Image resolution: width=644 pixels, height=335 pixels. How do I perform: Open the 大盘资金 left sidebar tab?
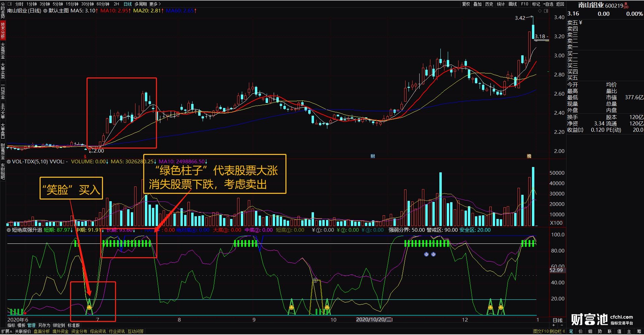3,51
